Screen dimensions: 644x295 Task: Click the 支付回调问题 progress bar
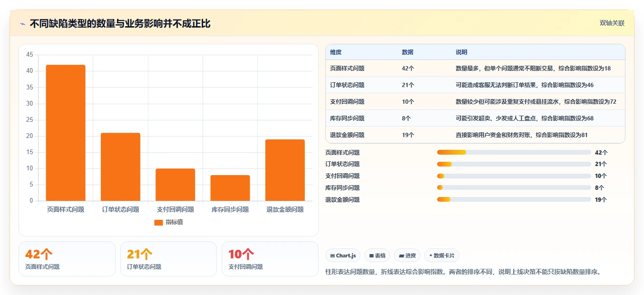point(514,176)
